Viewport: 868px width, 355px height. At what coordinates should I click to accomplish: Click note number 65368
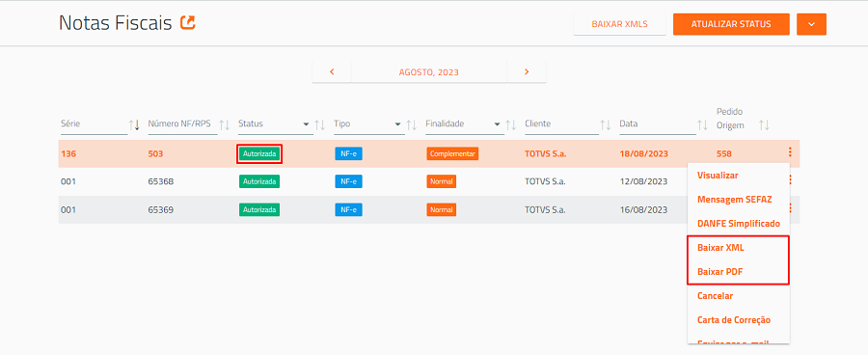click(x=160, y=181)
